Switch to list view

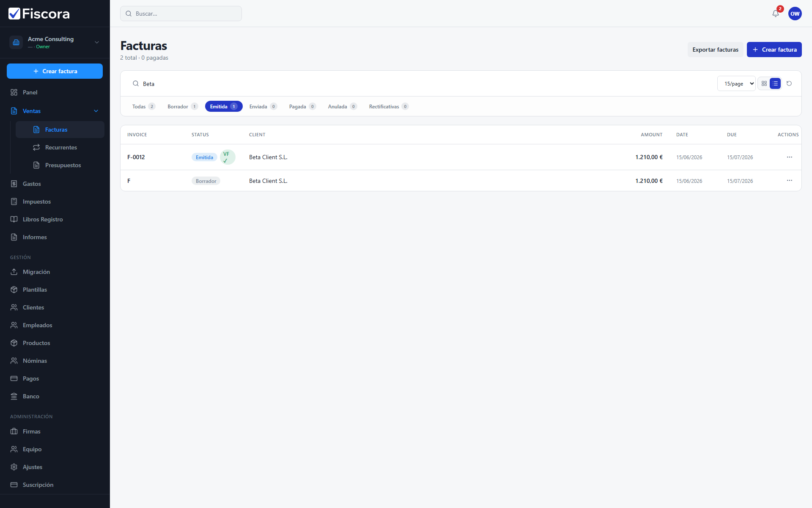[x=775, y=83]
